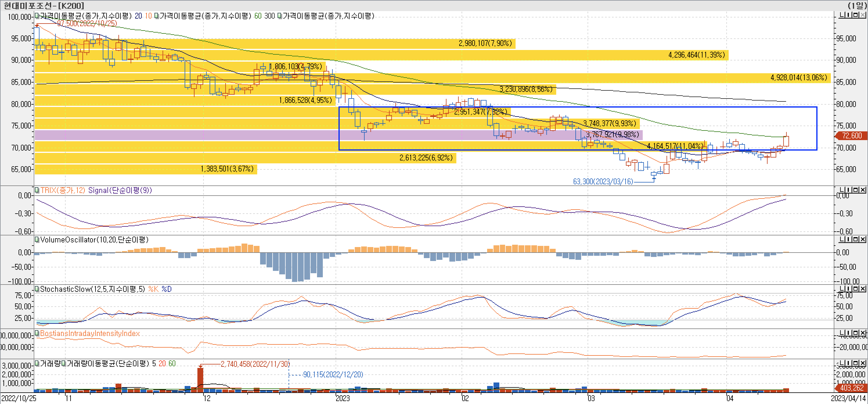Click the vertical bar icon on TRIX panel
Image resolution: width=868 pixels, height=404 pixels.
849,190
